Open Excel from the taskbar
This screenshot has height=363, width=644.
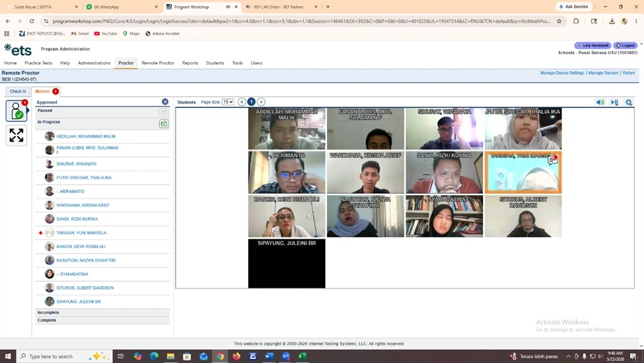[x=303, y=356]
